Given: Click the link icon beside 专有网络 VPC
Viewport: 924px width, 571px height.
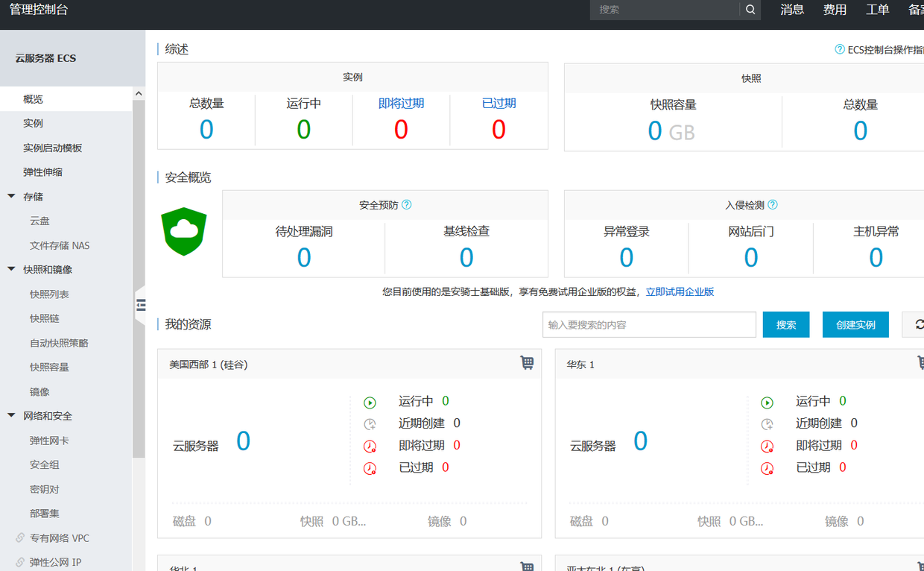Looking at the screenshot, I should [x=20, y=537].
